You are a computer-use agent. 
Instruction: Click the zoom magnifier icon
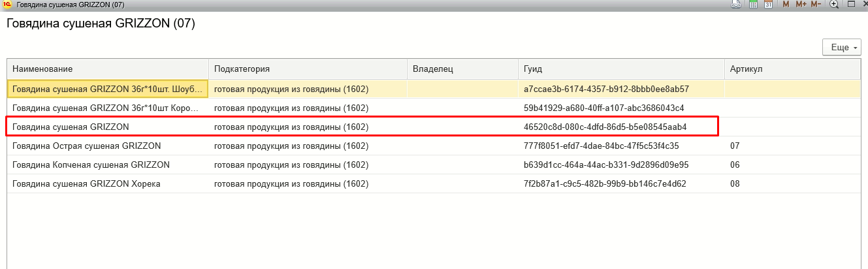point(834,5)
